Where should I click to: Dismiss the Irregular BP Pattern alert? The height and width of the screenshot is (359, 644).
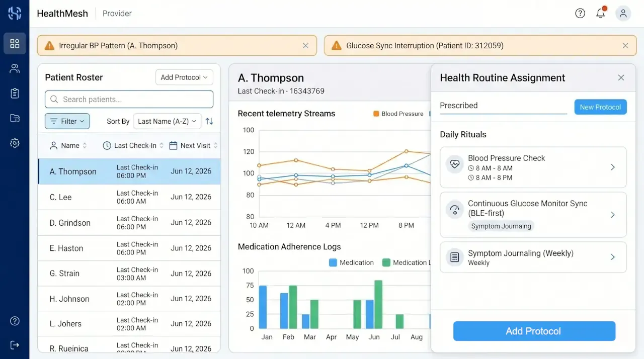305,46
